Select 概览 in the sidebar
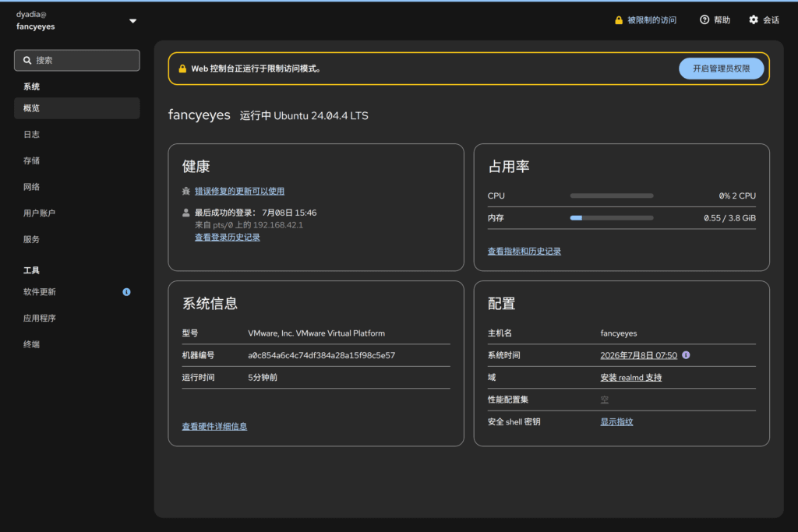 77,108
